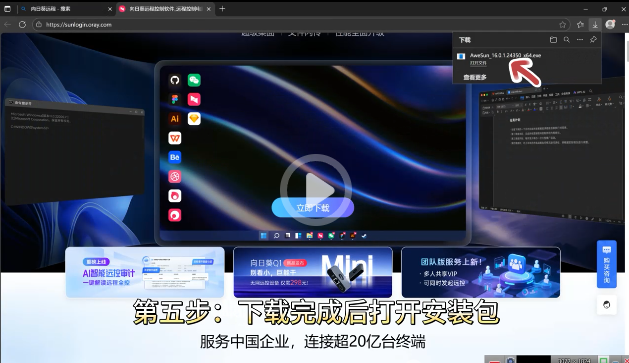Image resolution: width=629 pixels, height=363 pixels.
Task: Open the browser Settings and more menu
Action: pos(624,24)
